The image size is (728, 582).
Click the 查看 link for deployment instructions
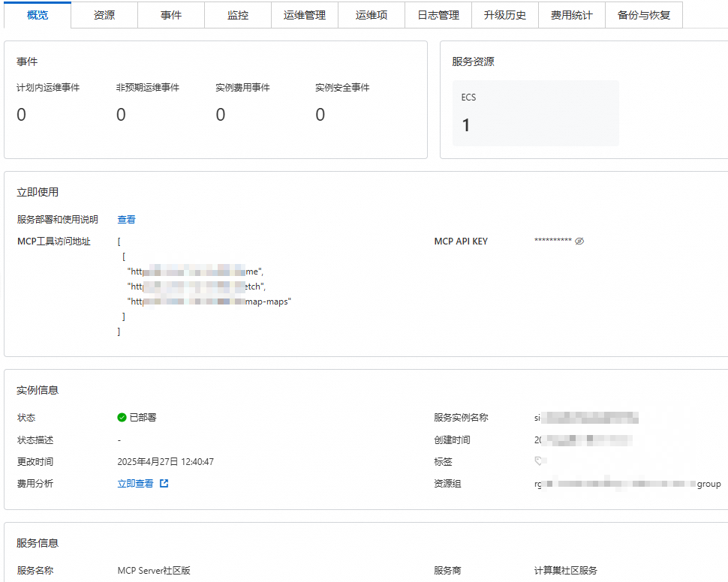coord(126,220)
